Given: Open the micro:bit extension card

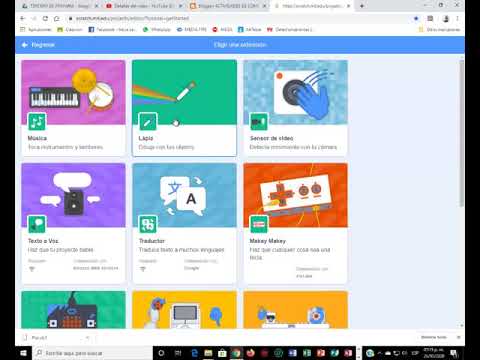Looking at the screenshot, I should [x=73, y=310].
